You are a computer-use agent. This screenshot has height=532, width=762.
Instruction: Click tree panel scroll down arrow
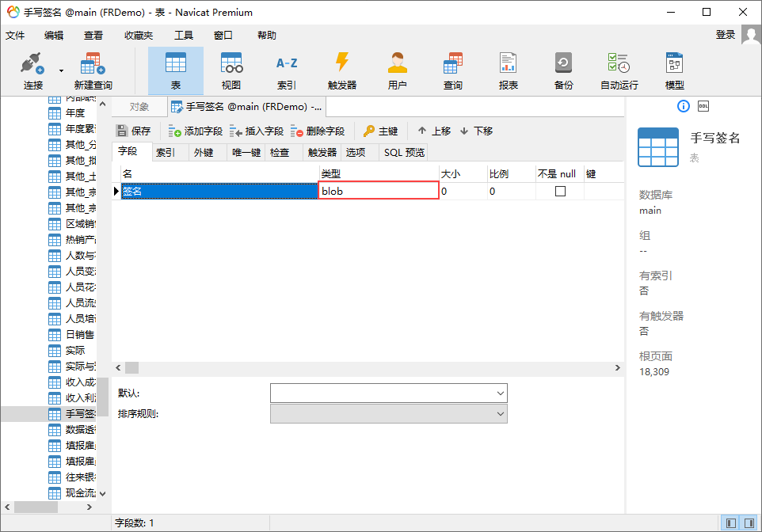point(102,494)
